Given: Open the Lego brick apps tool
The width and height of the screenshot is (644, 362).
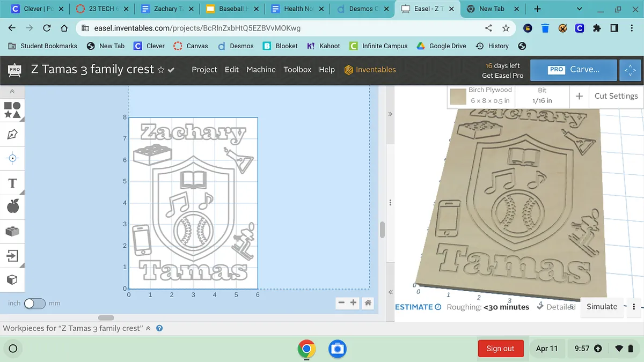Looking at the screenshot, I should (x=12, y=231).
